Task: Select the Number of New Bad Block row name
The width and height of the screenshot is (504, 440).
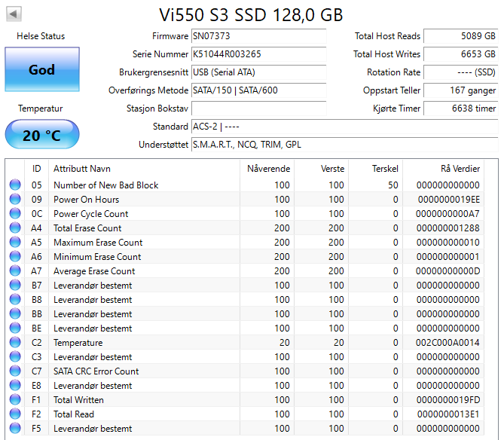Action: coord(105,185)
